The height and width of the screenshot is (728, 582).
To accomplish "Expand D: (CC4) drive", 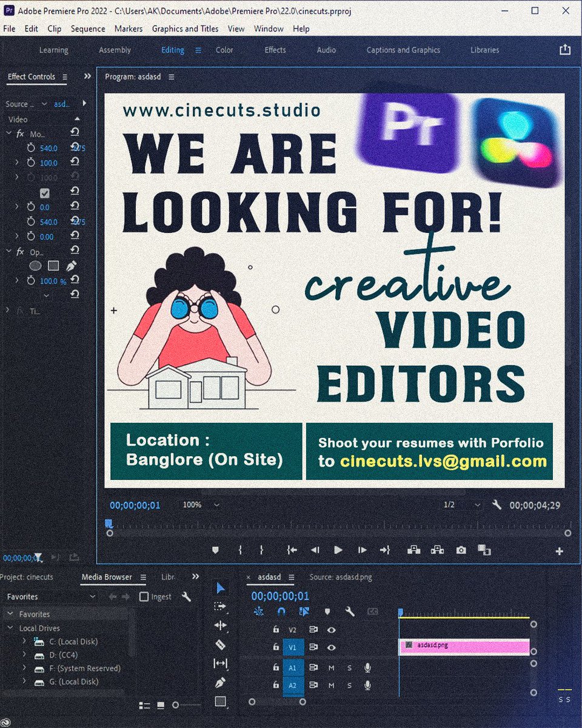I will 24,655.
